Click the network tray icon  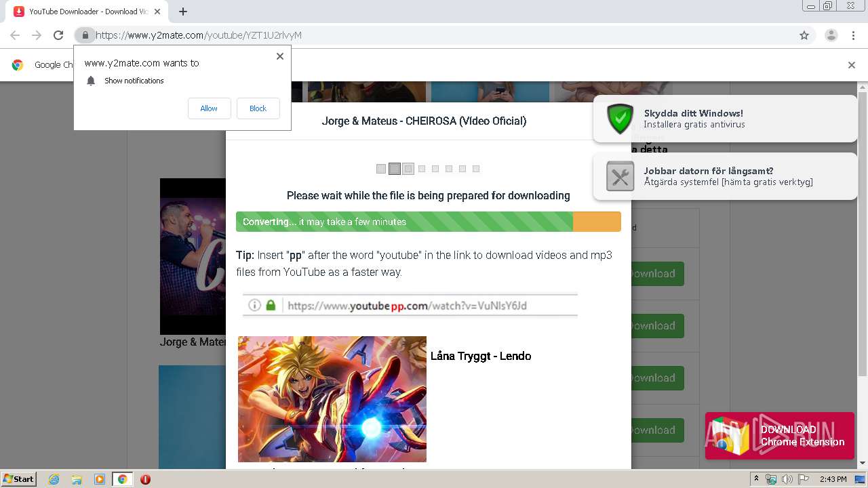771,479
